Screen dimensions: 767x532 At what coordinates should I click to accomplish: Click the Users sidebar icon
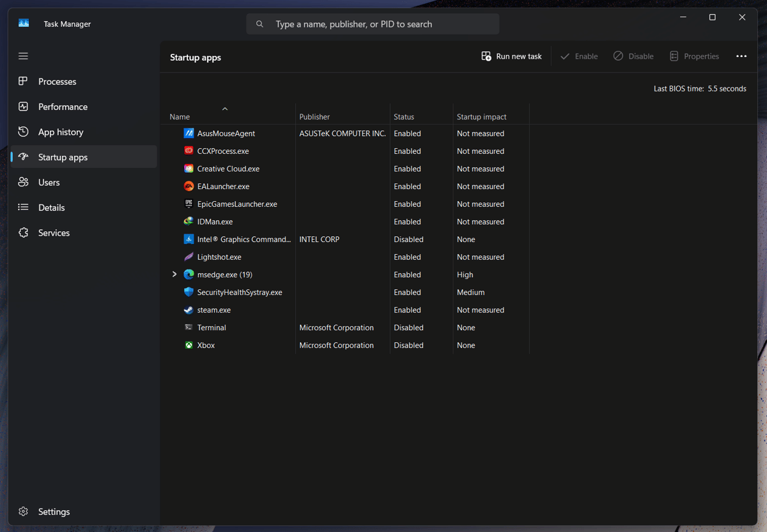(x=23, y=182)
